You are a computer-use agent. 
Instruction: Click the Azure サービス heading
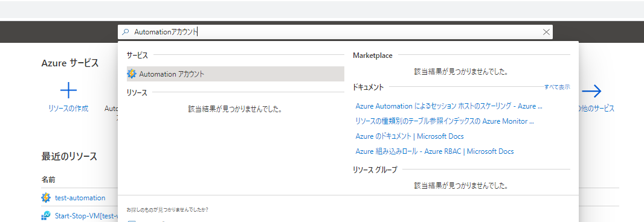(70, 63)
